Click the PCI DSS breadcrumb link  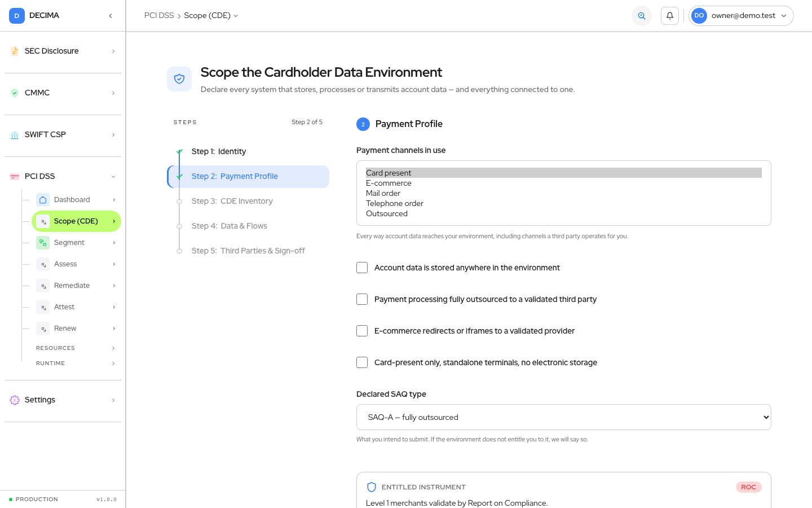159,16
